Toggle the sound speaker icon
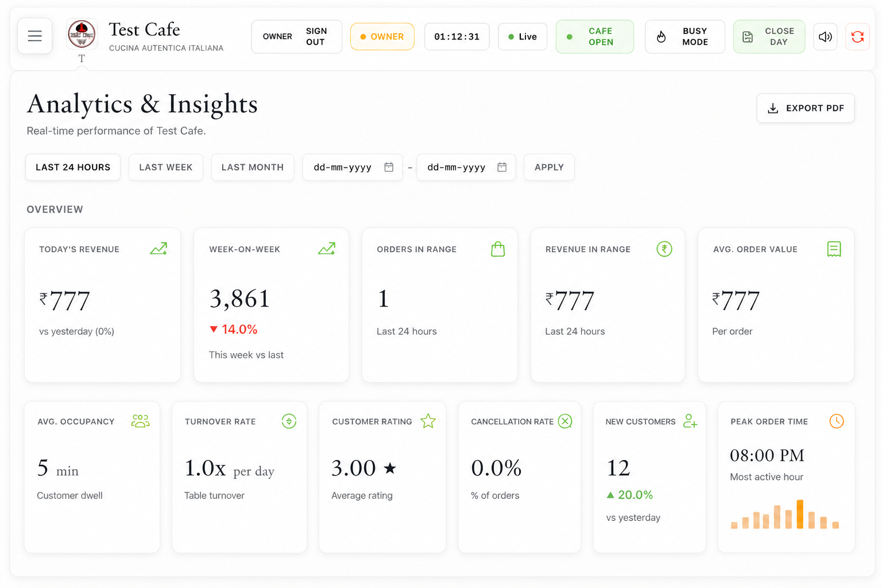Screen dimensions: 882x588 click(x=825, y=37)
